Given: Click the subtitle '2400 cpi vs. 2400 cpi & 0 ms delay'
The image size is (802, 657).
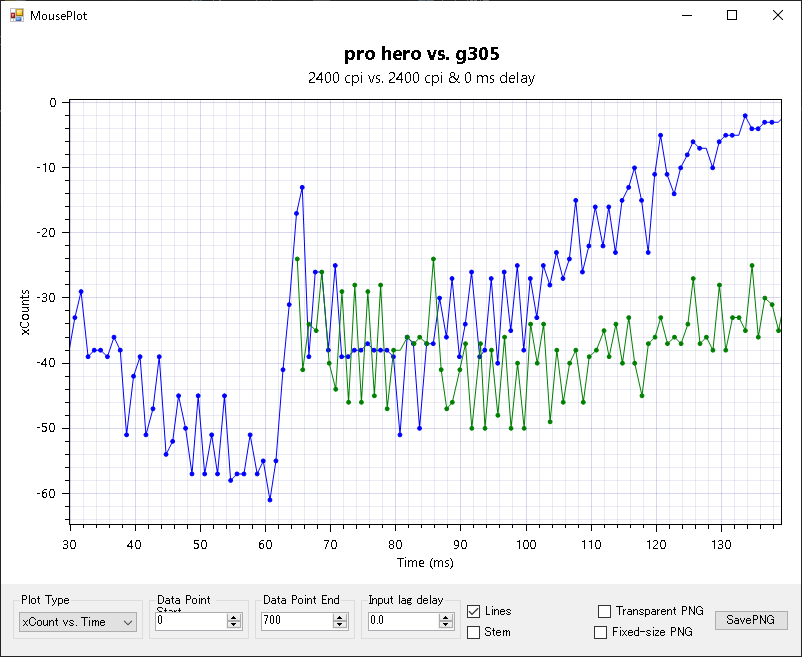Looking at the screenshot, I should [x=421, y=78].
